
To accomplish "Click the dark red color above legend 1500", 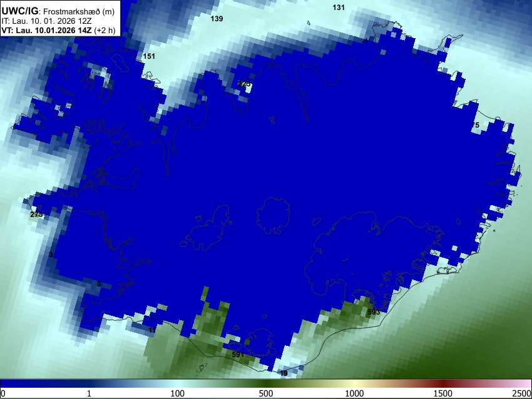I will [443, 384].
